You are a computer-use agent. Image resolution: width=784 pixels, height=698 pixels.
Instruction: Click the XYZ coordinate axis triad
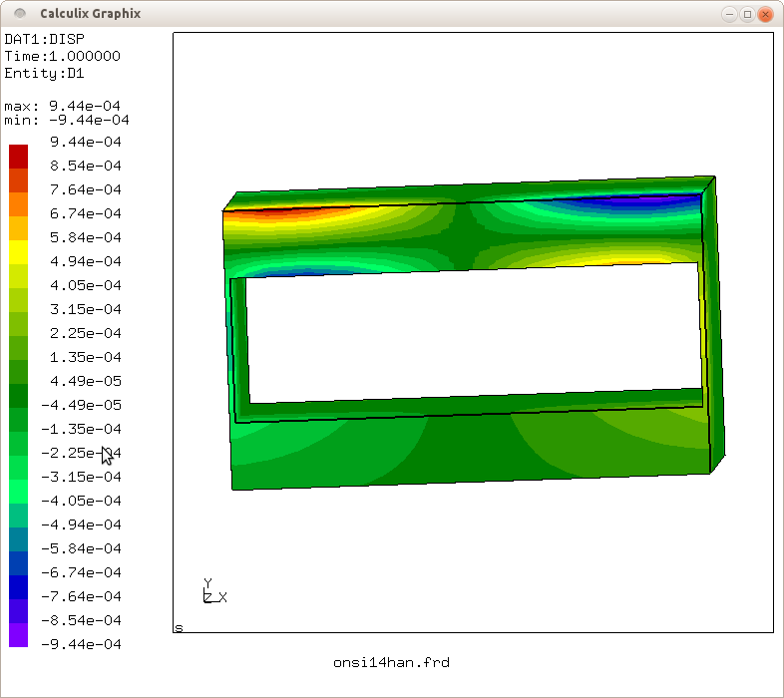215,590
